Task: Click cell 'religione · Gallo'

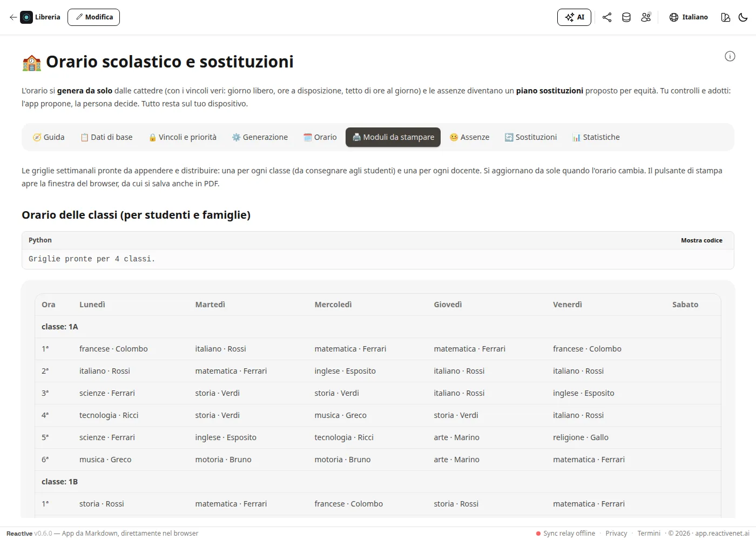Action: click(x=580, y=437)
